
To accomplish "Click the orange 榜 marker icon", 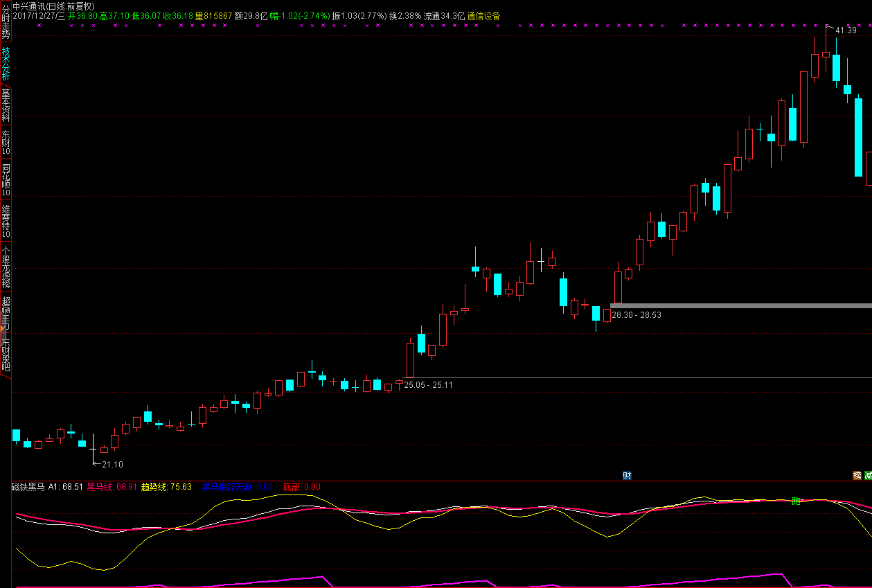I will pyautogui.click(x=857, y=475).
